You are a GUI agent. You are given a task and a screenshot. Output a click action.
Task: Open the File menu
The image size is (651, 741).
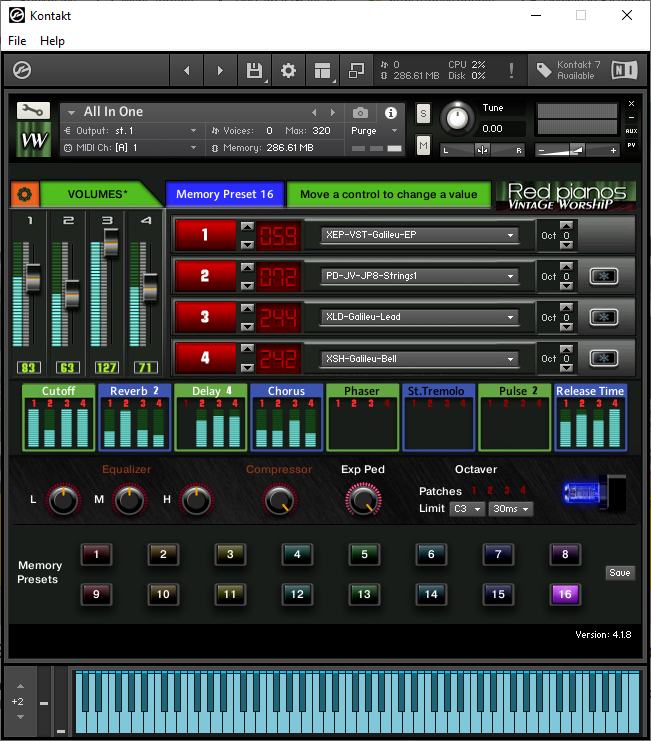[17, 41]
